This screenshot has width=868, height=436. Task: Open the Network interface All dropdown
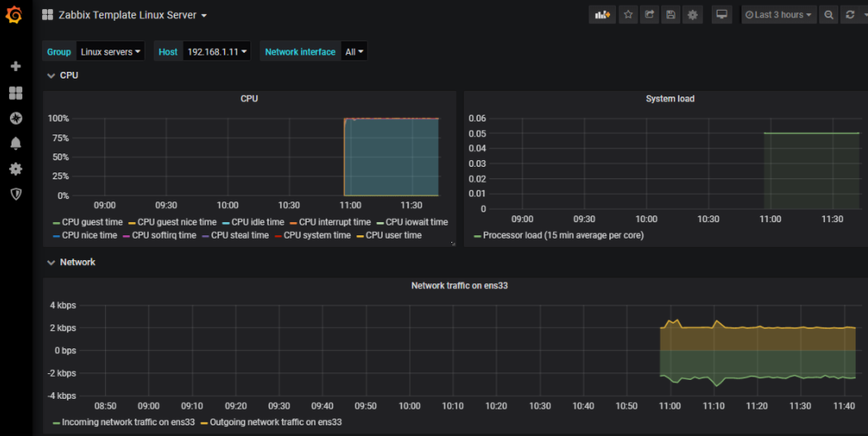pyautogui.click(x=354, y=51)
